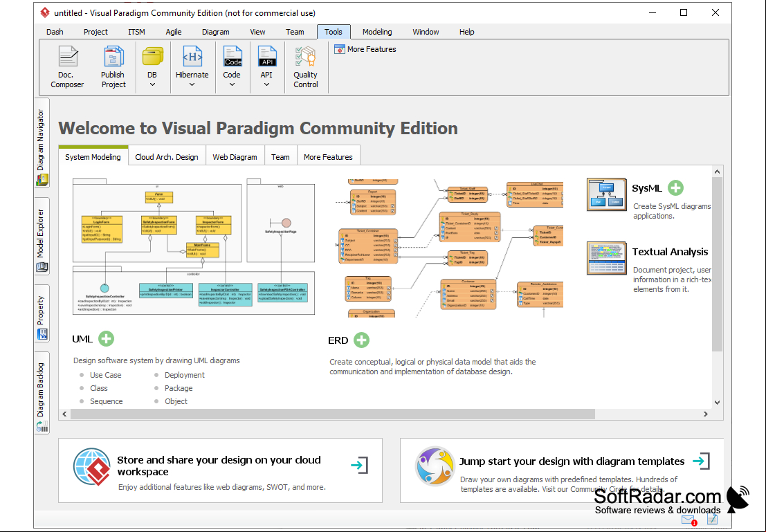Click the Class diagram link
This screenshot has width=766, height=532.
tap(99, 388)
